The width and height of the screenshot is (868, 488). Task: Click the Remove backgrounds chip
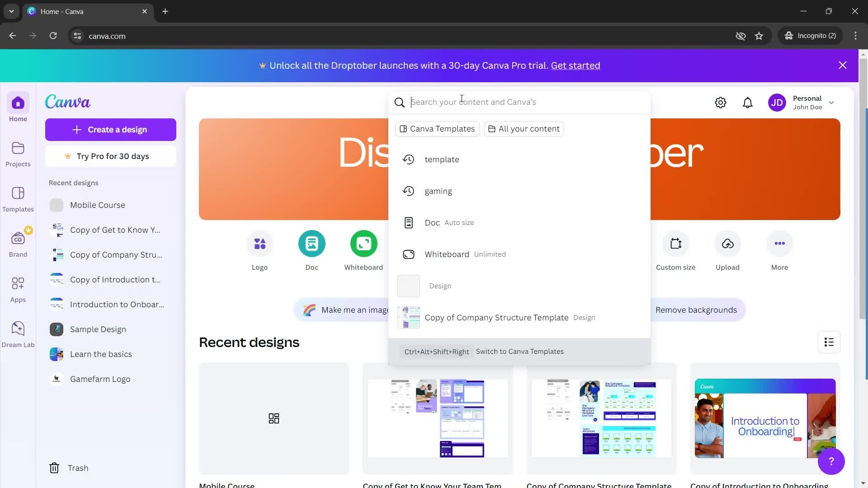click(x=698, y=310)
